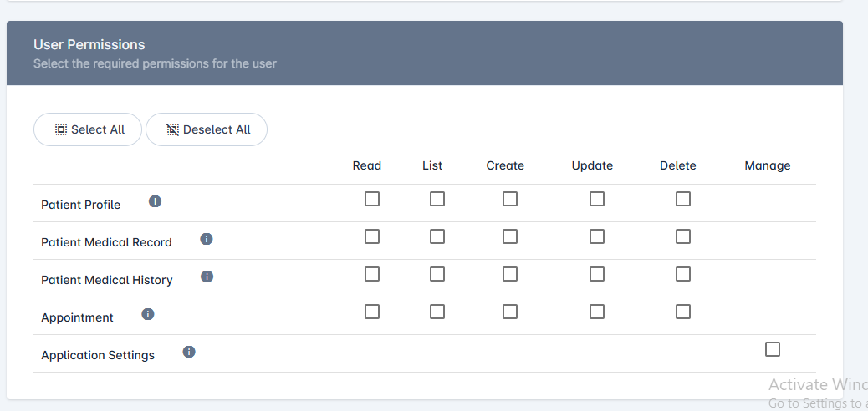Check Create permission for Appointment
Viewport: 868px width, 411px height.
(x=510, y=312)
